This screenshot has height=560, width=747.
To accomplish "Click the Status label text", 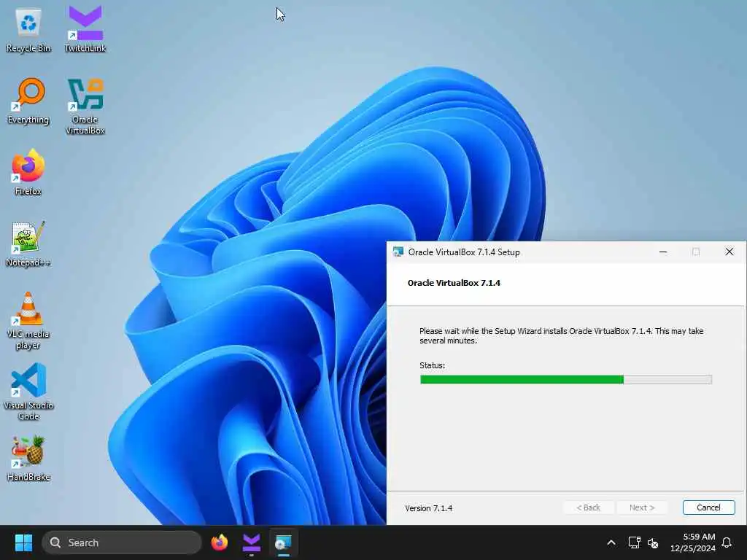I will click(x=432, y=365).
